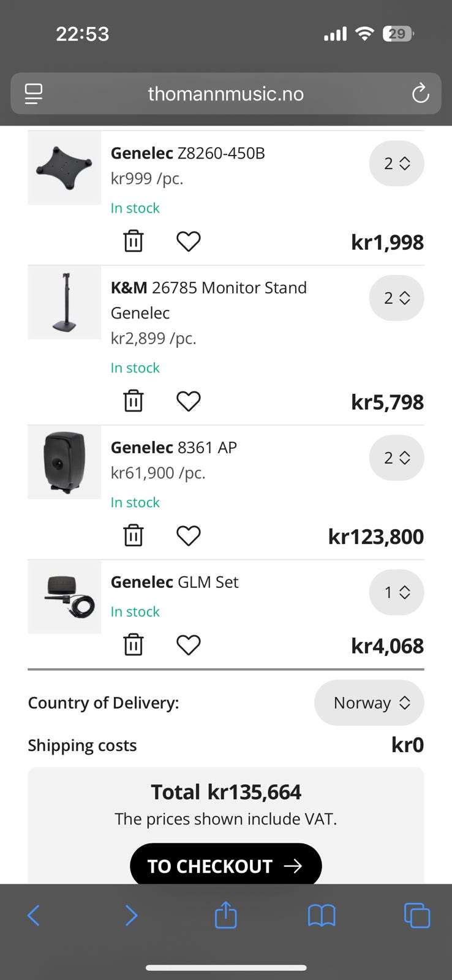Expand the Country of Delivery dropdown
This screenshot has height=980, width=452.
pyautogui.click(x=369, y=703)
